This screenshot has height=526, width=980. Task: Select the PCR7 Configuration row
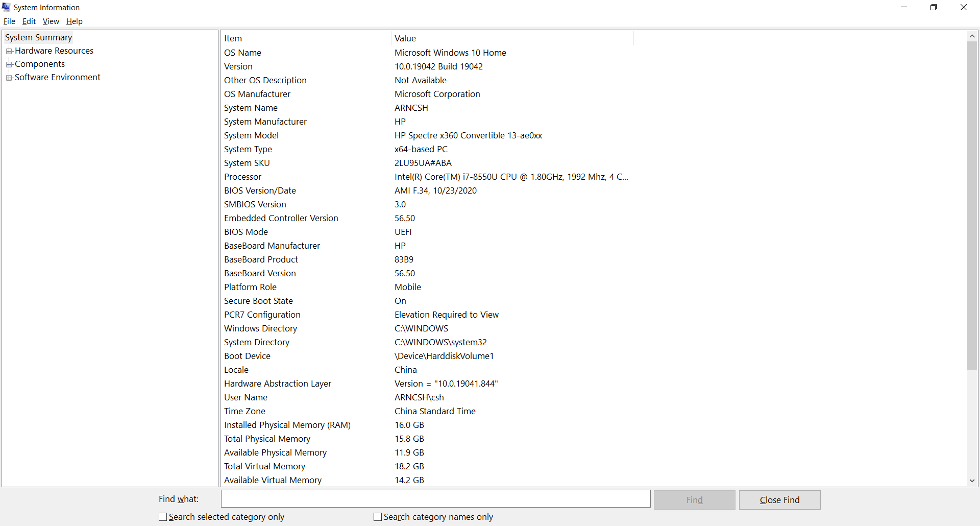pos(427,315)
